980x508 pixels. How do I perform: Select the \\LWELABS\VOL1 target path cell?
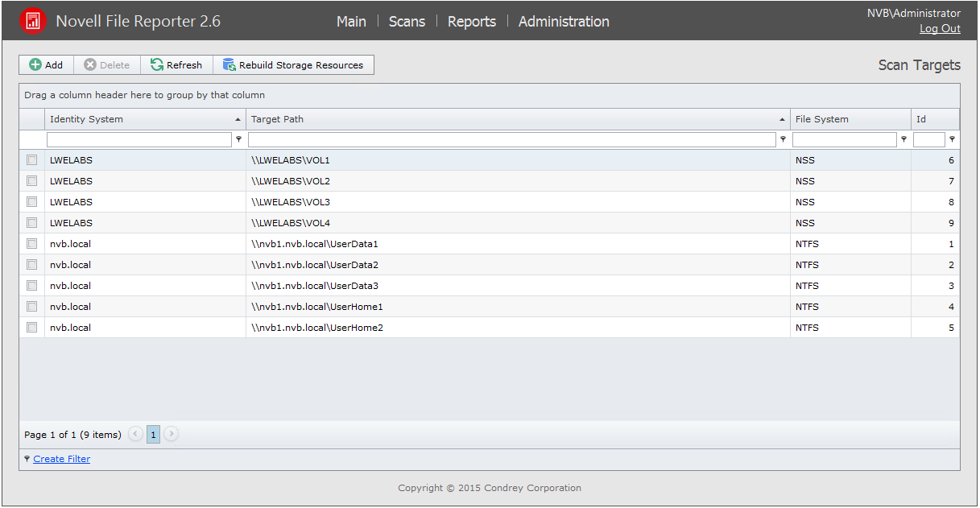click(x=518, y=160)
